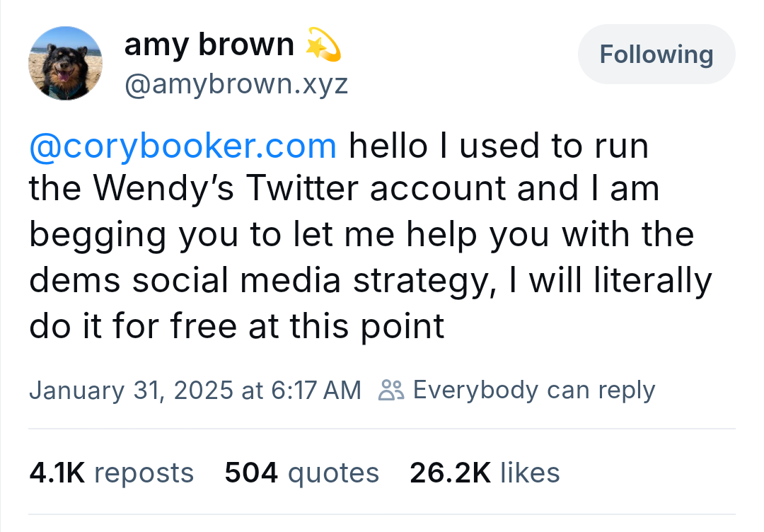Click the amy brown display name
The width and height of the screenshot is (764, 532).
coord(209,45)
